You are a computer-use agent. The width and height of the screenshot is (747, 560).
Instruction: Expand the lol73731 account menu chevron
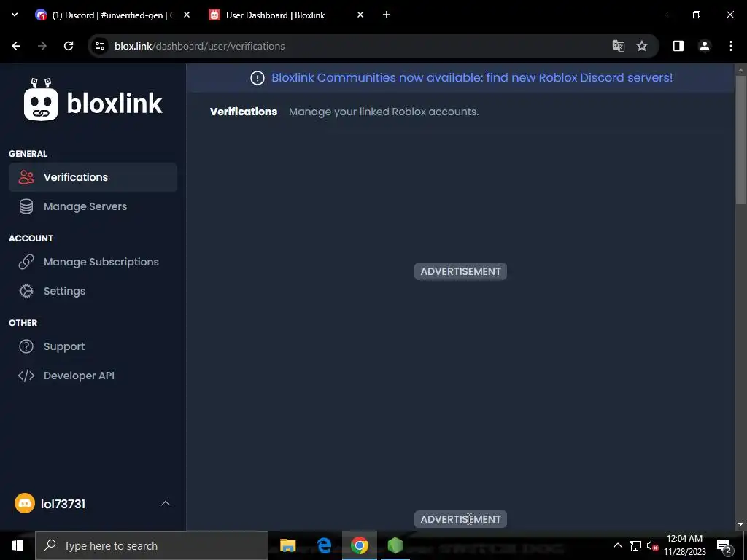click(x=166, y=503)
